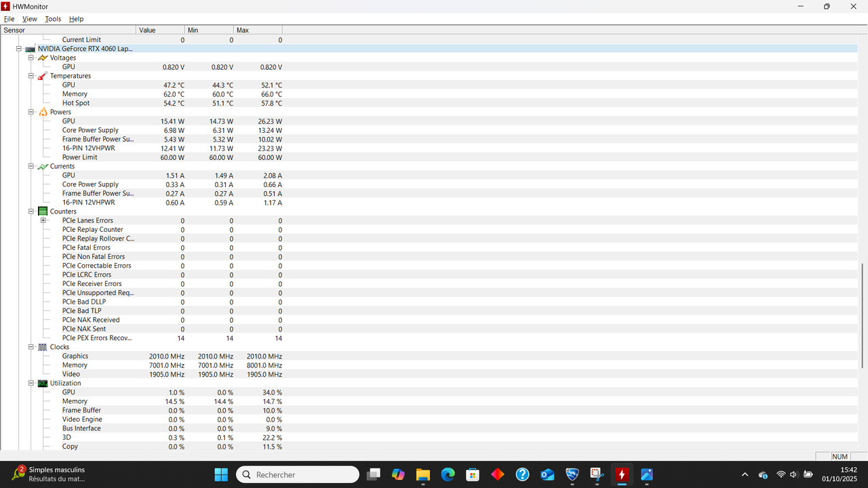The image size is (868, 488).
Task: Open Task View from the taskbar
Action: click(374, 474)
